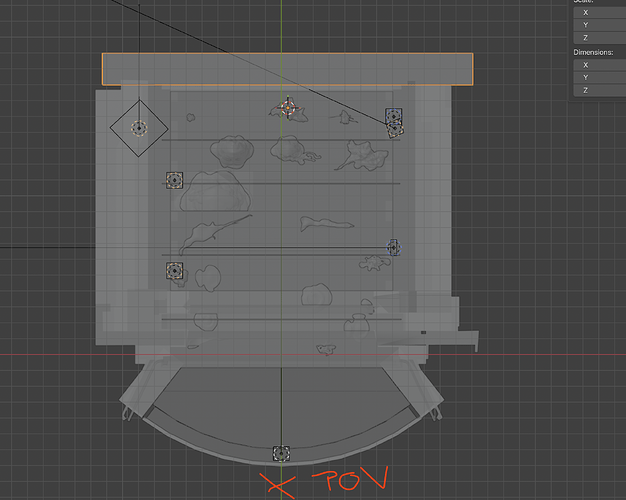
Task: Select the diamond-shaped light object
Action: click(139, 128)
